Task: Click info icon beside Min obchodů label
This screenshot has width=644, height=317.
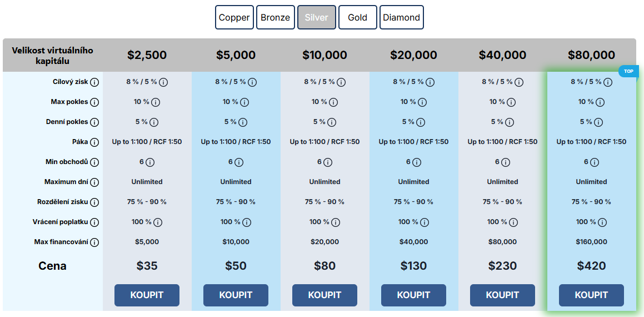Action: tap(94, 162)
